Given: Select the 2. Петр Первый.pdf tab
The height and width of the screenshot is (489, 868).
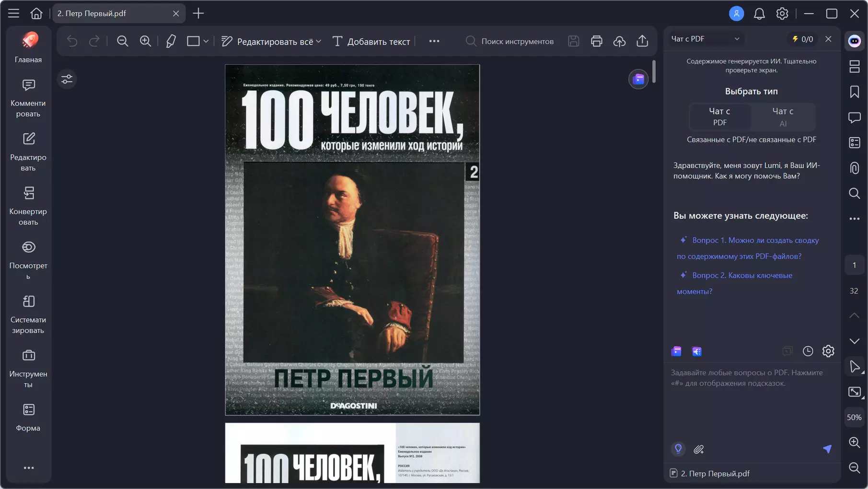Looking at the screenshot, I should coord(118,13).
